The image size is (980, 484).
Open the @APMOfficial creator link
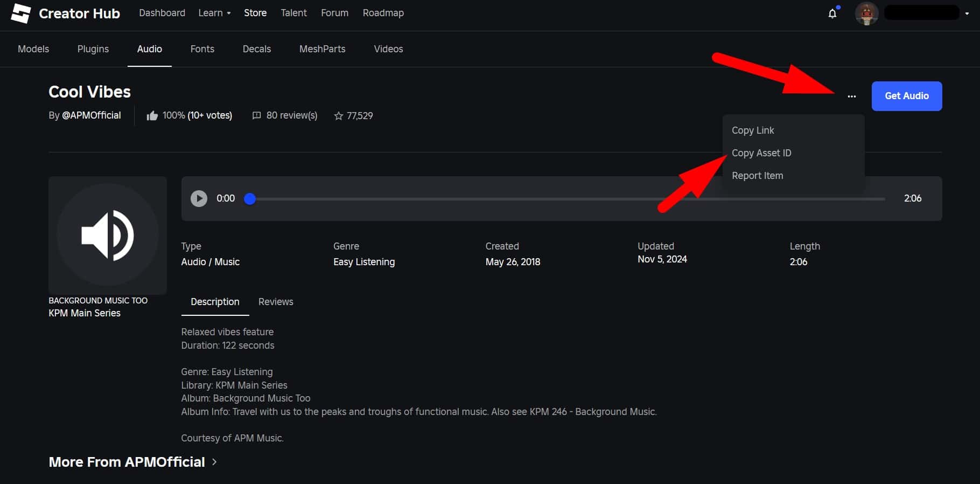(91, 115)
